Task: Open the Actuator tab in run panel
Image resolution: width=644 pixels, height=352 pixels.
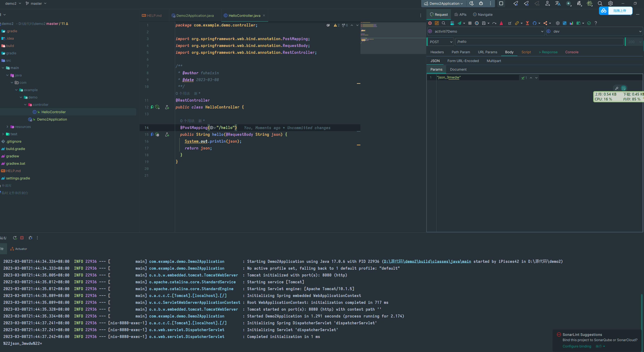Action: pos(19,249)
